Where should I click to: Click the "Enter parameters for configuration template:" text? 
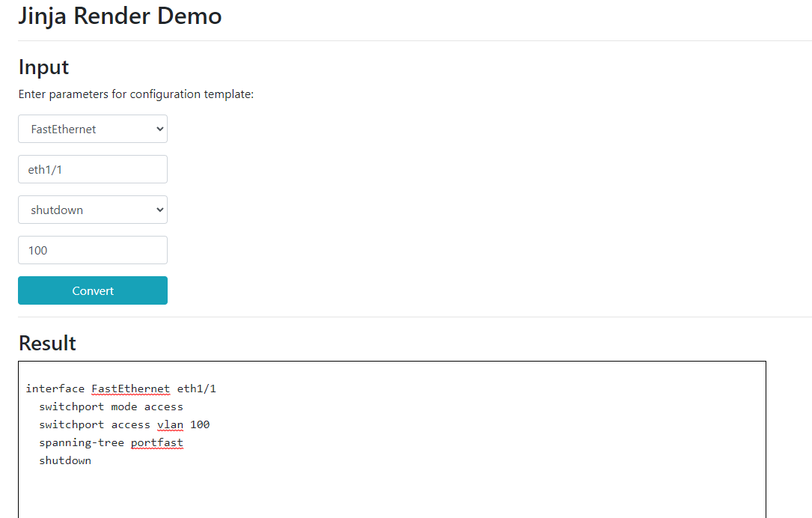(x=136, y=94)
